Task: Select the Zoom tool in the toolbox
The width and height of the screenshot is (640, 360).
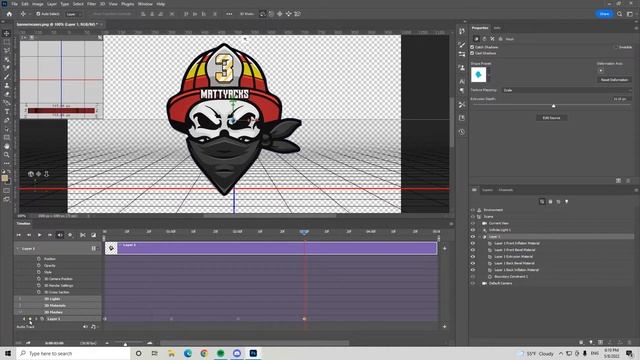Action: tap(7, 155)
